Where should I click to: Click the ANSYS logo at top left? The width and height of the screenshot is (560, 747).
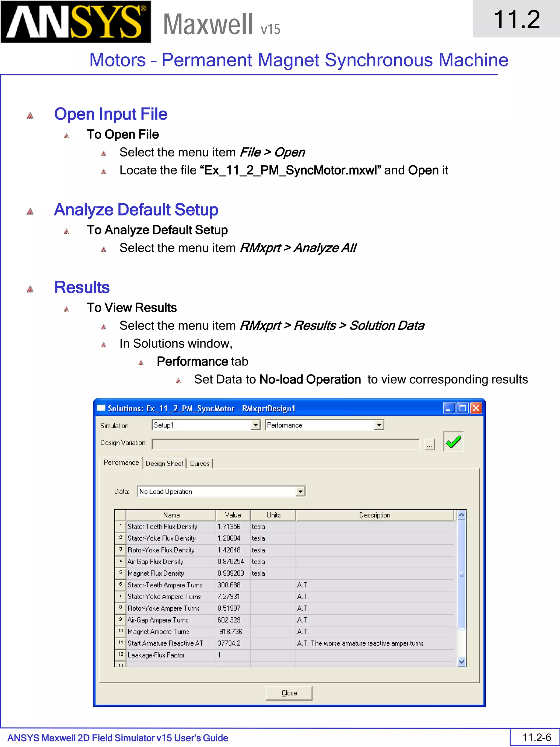pos(76,22)
